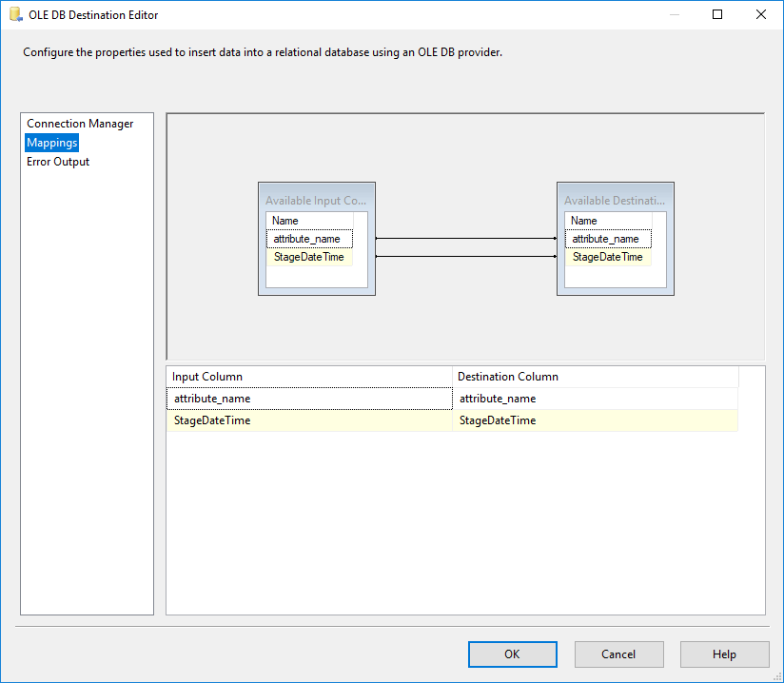Screen dimensions: 784x683
Task: Select the attribute_name mapping connector line
Action: point(466,239)
